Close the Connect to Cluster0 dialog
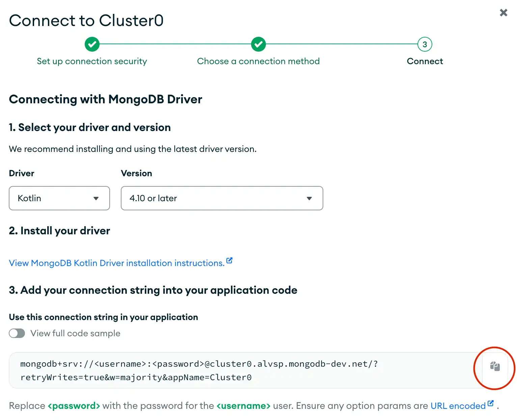This screenshot has width=517, height=420. coord(503,12)
